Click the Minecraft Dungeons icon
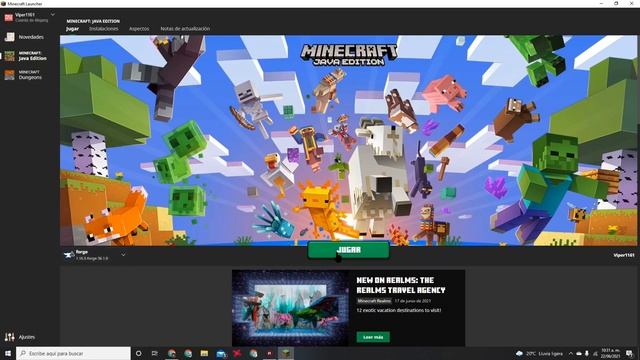Image resolution: width=640 pixels, height=360 pixels. (9, 75)
